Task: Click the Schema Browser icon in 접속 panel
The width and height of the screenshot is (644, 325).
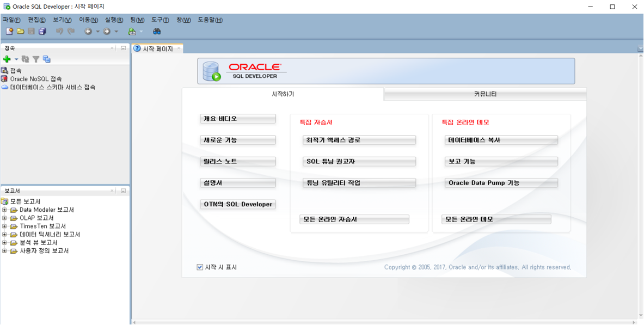Action: point(46,59)
